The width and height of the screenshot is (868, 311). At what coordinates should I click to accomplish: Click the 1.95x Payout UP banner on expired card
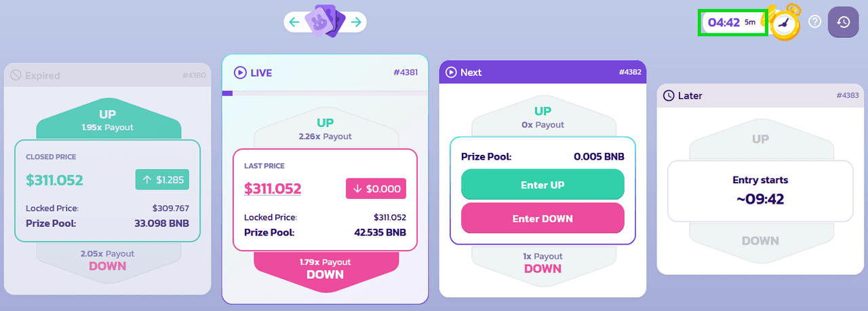click(108, 120)
